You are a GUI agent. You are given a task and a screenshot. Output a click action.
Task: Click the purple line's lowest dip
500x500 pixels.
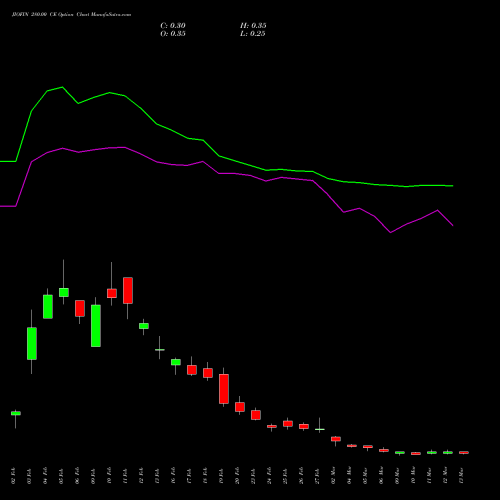click(390, 232)
